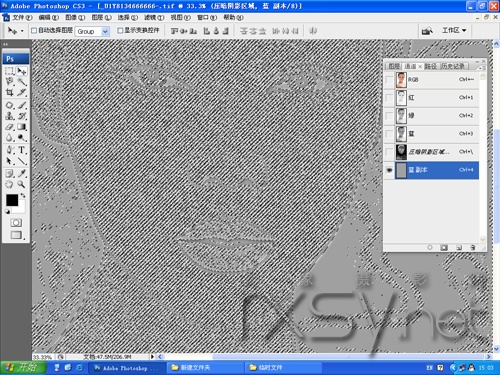Screen dimensions: 500x375
Task: Load channel as selection circle icon
Action: click(x=430, y=248)
